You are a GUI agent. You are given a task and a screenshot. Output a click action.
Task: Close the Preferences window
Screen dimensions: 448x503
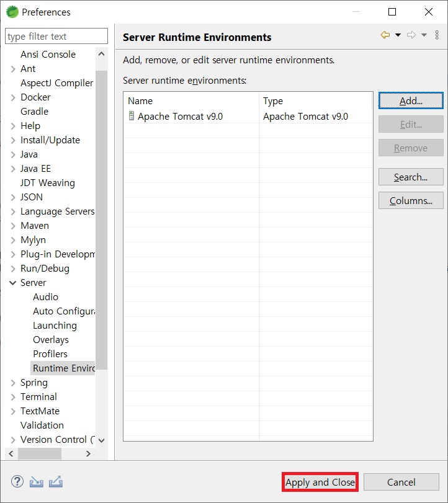[428, 12]
